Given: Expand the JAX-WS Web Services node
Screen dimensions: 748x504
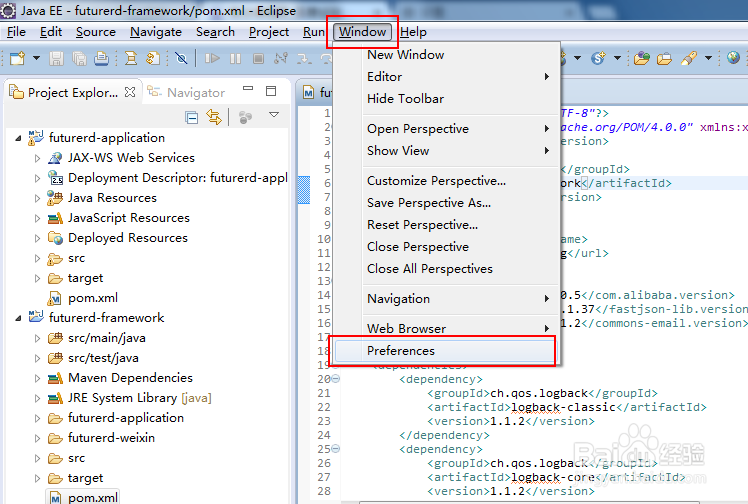Looking at the screenshot, I should point(37,158).
